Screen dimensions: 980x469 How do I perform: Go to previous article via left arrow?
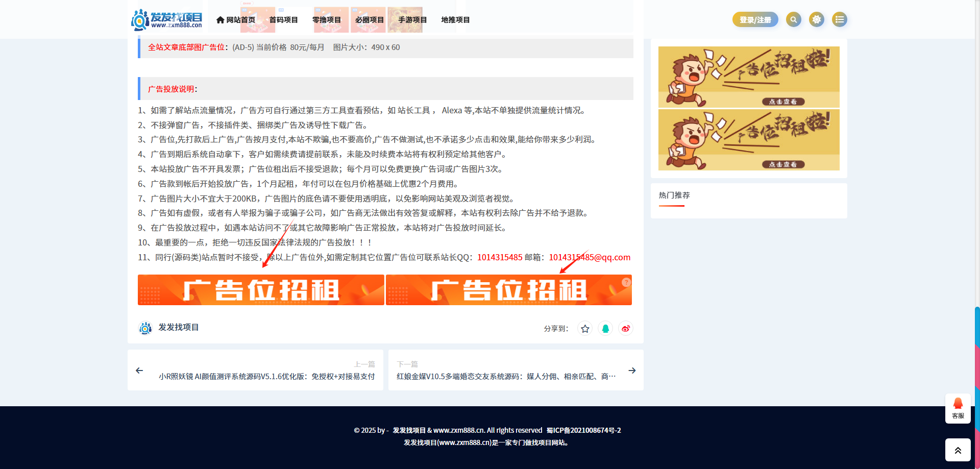click(139, 371)
